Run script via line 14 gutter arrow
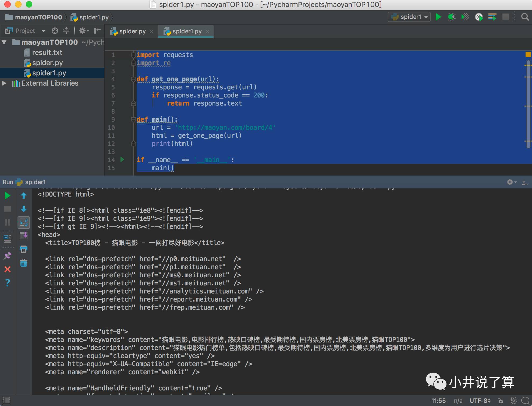This screenshot has height=406, width=532. pos(122,160)
